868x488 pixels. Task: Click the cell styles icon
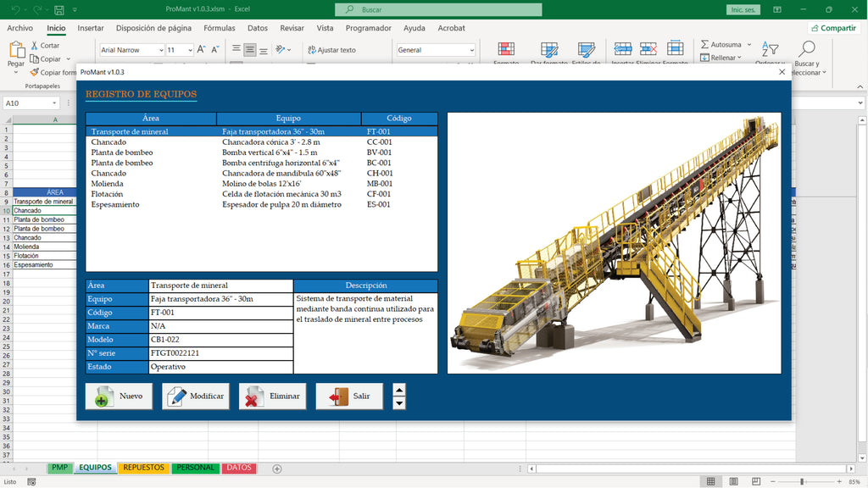tap(587, 49)
